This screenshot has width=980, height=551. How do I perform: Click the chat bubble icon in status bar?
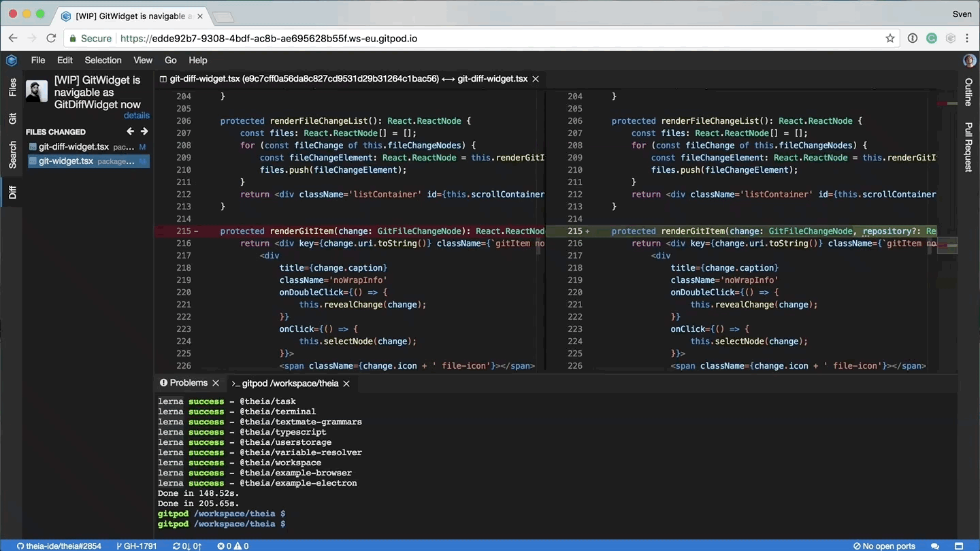pyautogui.click(x=935, y=546)
